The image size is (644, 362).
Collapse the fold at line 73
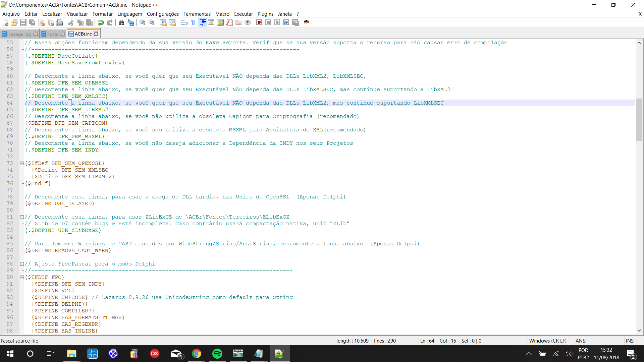(22, 164)
